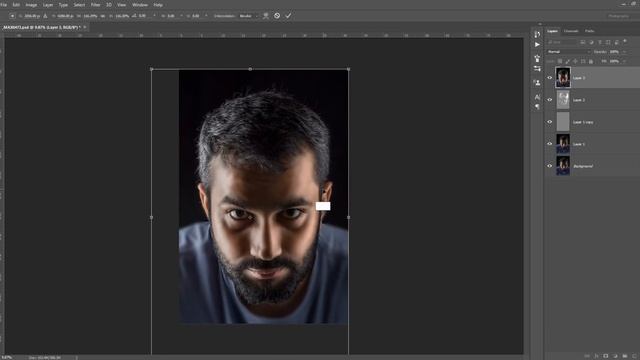Open the Clone Source stamp panel icon
Viewport: 640px width, 360px height.
537,83
